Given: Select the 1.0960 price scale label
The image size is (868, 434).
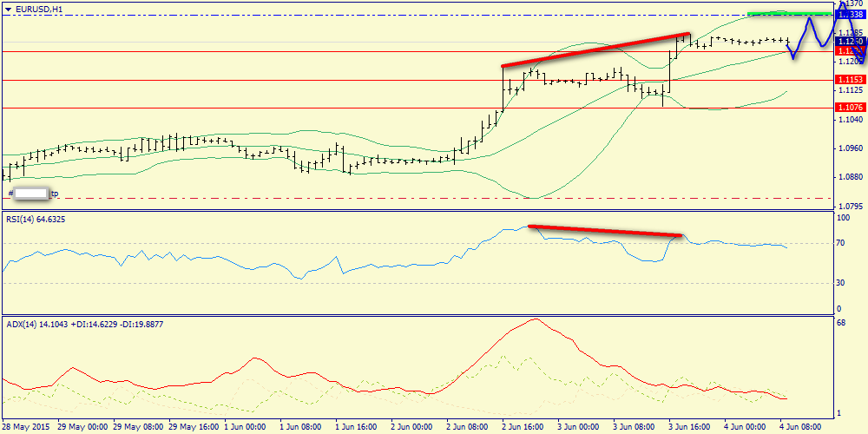Looking at the screenshot, I should [850, 148].
